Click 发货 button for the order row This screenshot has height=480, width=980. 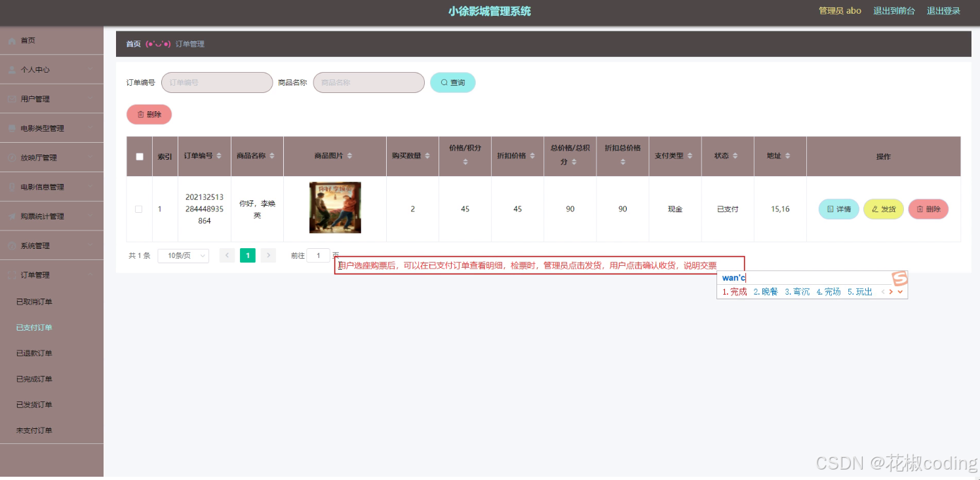pos(884,209)
